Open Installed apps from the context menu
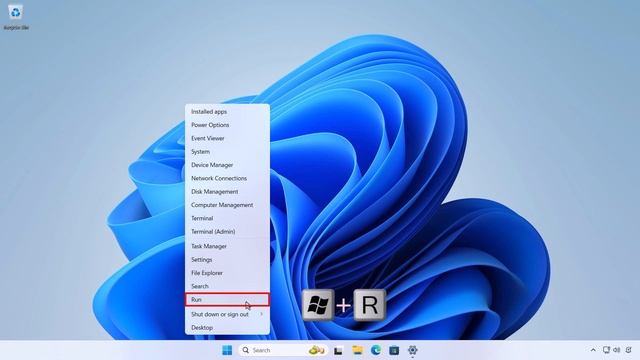The width and height of the screenshot is (640, 360). 227,111
